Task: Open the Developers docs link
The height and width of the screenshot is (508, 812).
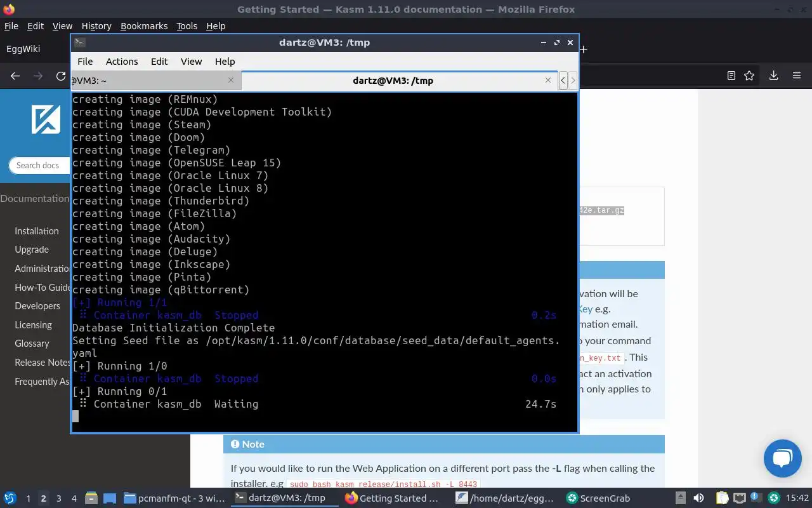Action: (37, 306)
